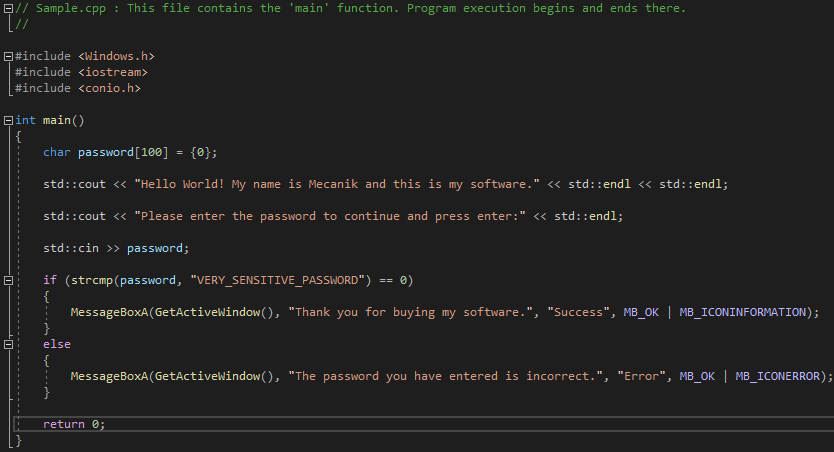Click the "Error" string argument
The image size is (834, 452).
click(641, 376)
